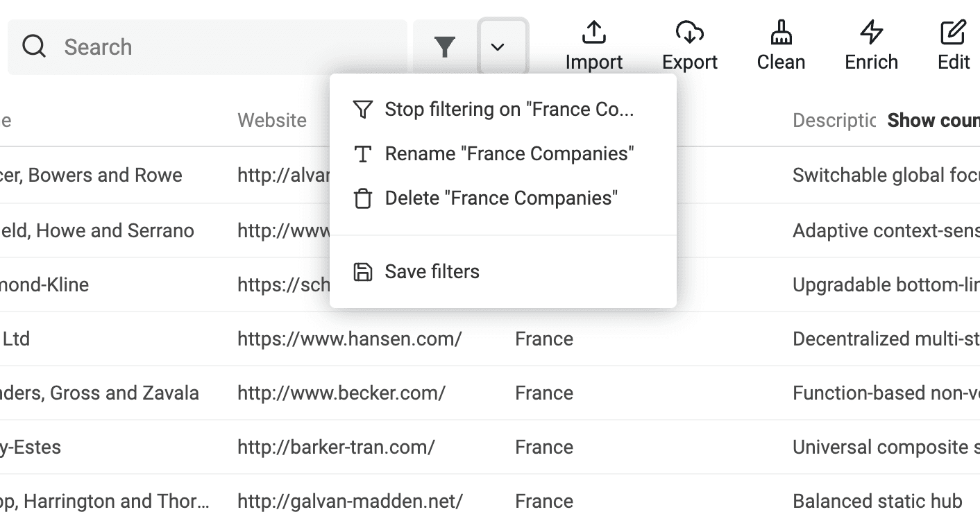Open the Import tool
Image resolution: width=980 pixels, height=512 pixels.
point(593,46)
